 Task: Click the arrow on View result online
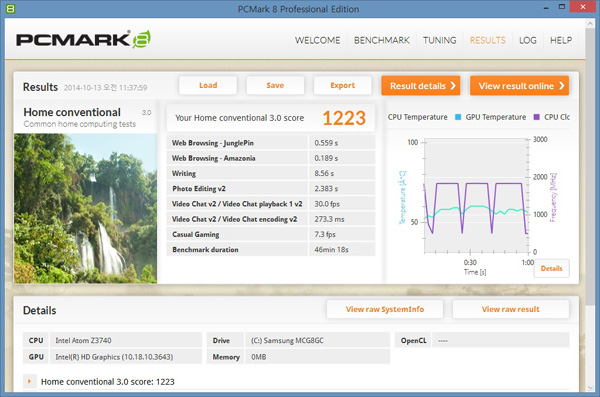pos(561,86)
